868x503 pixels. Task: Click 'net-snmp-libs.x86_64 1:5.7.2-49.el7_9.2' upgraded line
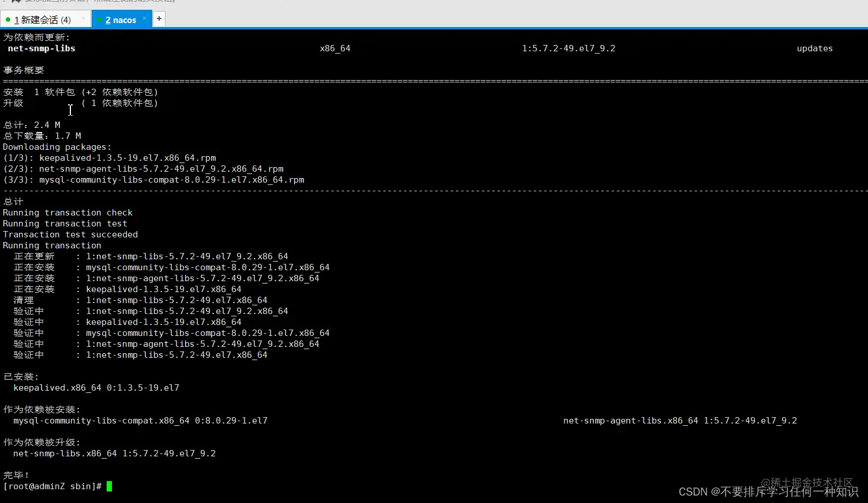114,453
